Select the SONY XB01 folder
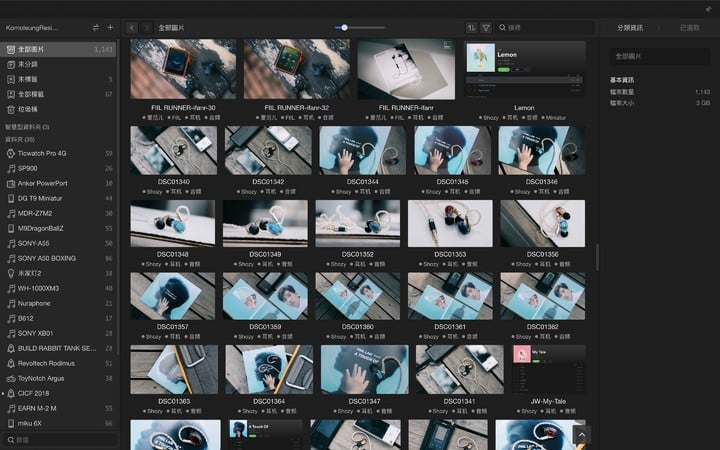 (58, 333)
